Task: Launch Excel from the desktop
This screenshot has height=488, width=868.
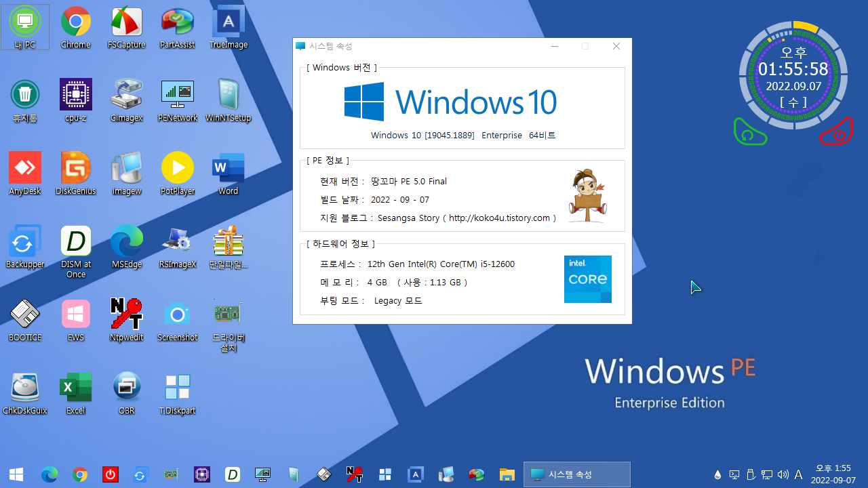Action: click(x=76, y=394)
